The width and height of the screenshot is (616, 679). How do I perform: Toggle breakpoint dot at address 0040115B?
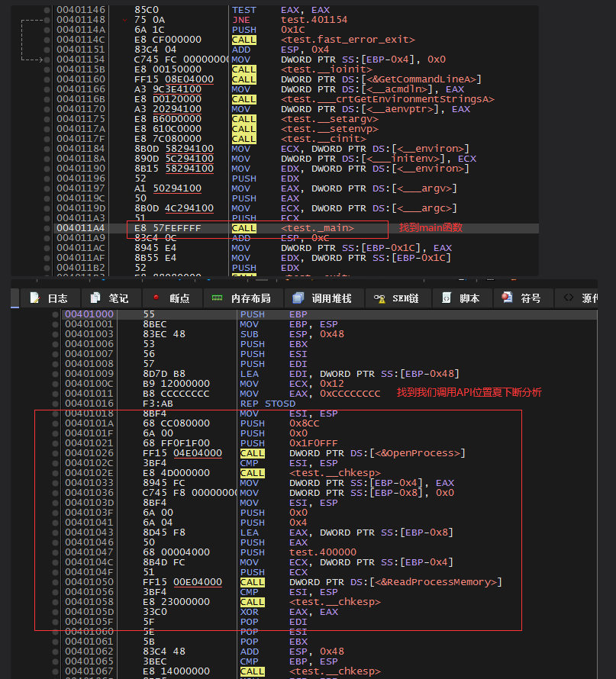[x=47, y=69]
